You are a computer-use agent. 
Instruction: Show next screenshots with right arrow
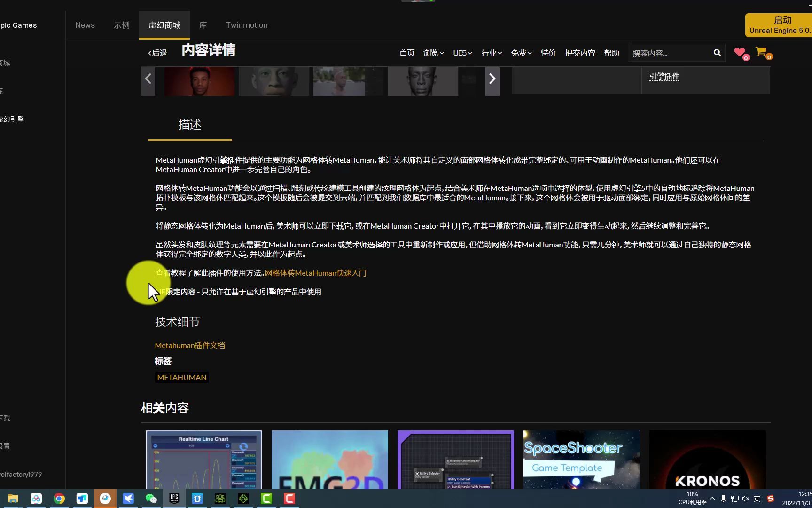coord(492,79)
